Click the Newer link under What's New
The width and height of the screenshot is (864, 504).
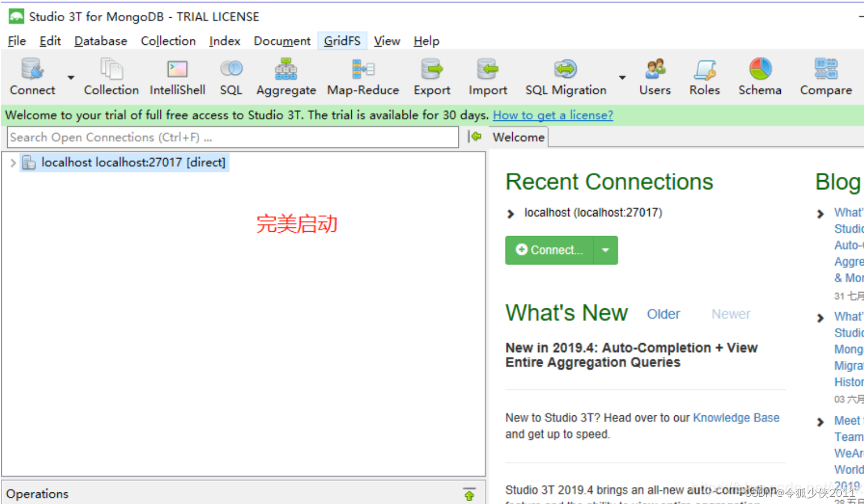(x=731, y=314)
